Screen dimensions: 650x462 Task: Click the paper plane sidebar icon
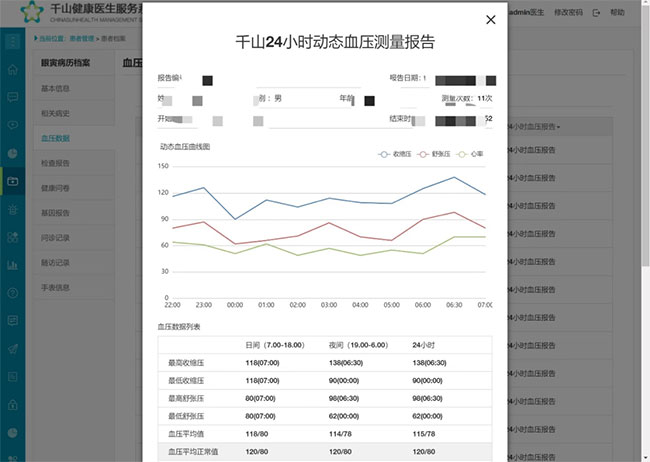tap(12, 349)
